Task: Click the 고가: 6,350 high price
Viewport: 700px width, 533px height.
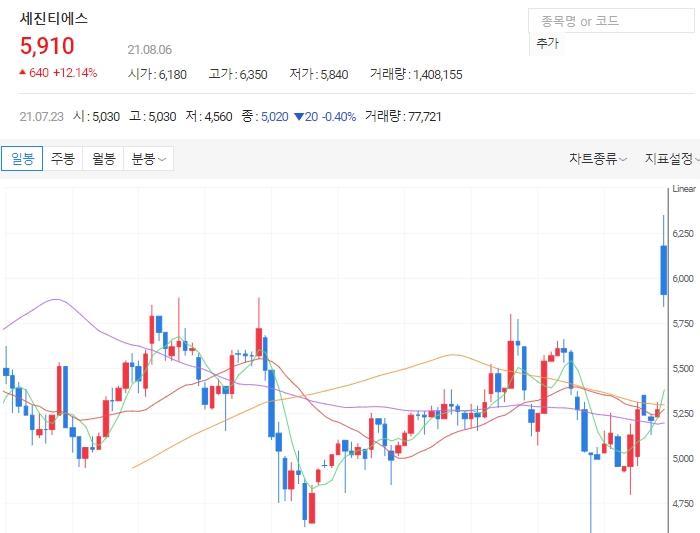Action: coord(238,74)
